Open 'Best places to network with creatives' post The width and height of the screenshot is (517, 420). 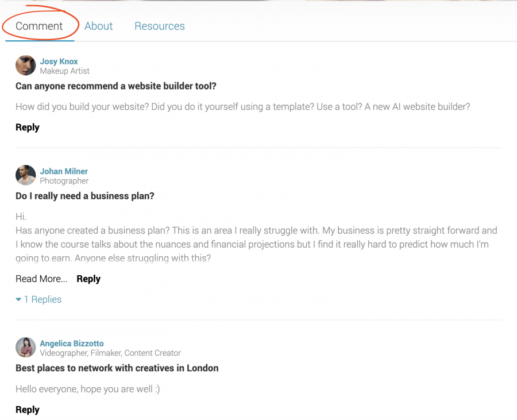pyautogui.click(x=117, y=368)
